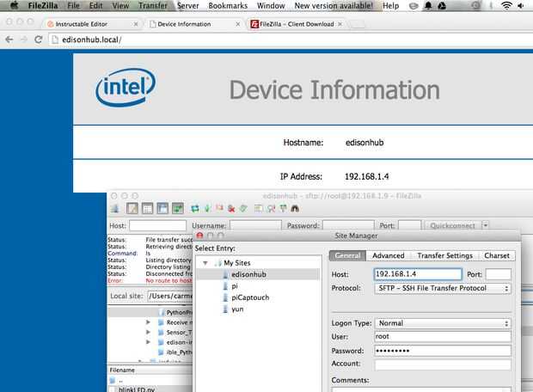Open the File menu
The width and height of the screenshot is (533, 392).
pyautogui.click(x=73, y=5)
